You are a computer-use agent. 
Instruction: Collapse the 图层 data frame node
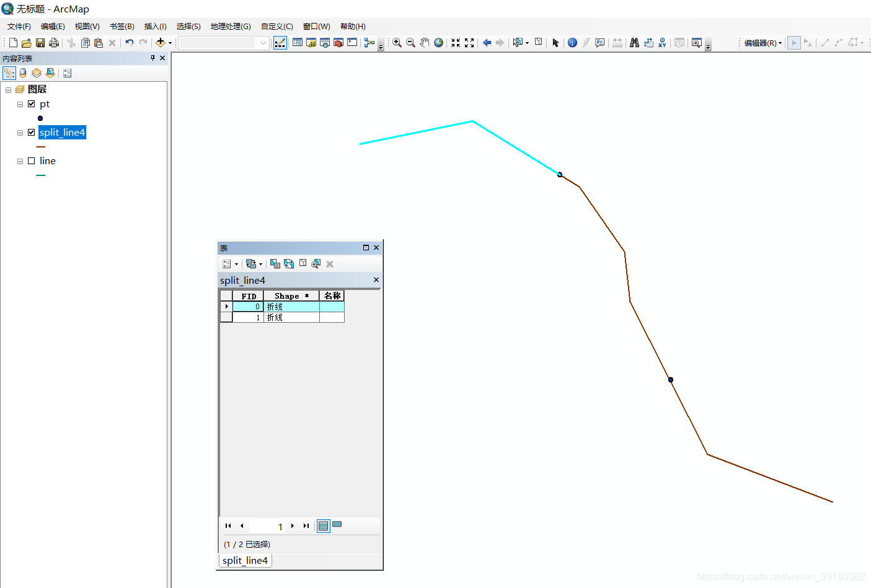pyautogui.click(x=9, y=90)
